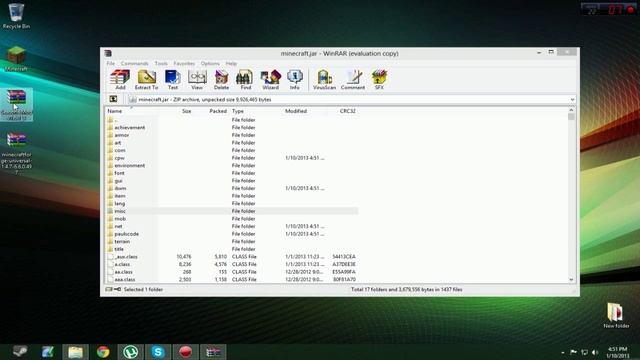Screen dimensions: 640x360
Task: Click the up-one-level folder button
Action: point(113,99)
